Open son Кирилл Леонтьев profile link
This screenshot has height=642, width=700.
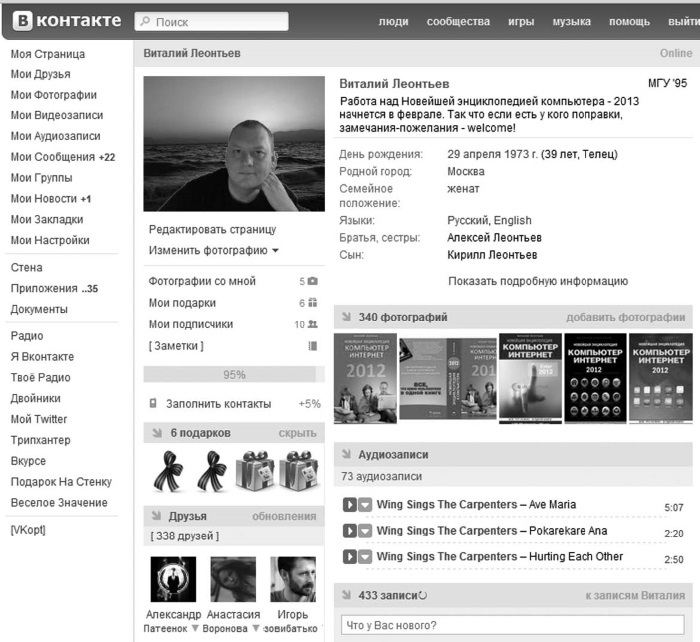pos(492,255)
